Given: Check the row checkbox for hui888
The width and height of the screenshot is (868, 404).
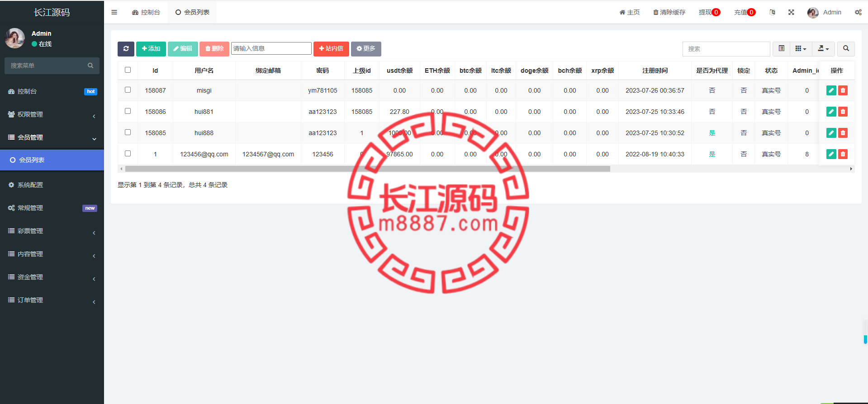Looking at the screenshot, I should [128, 132].
